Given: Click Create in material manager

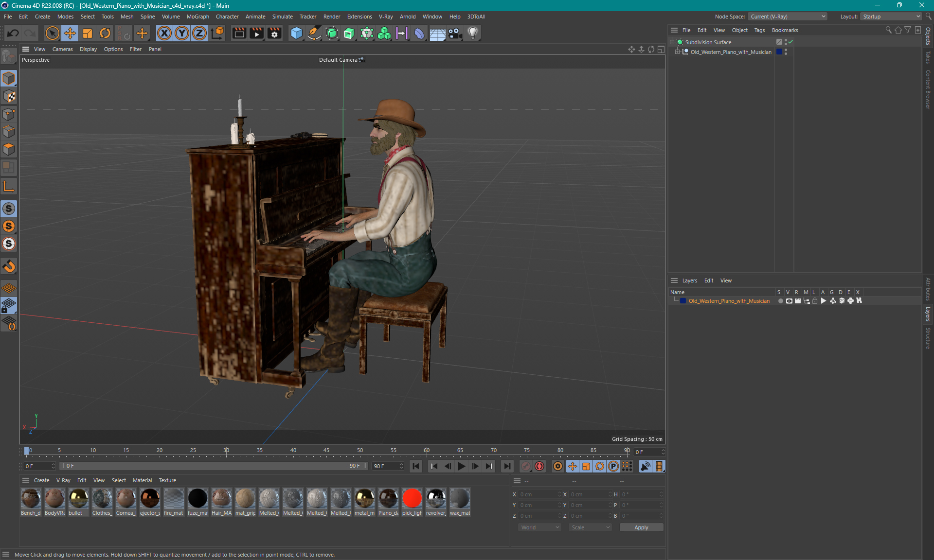Looking at the screenshot, I should coord(41,480).
